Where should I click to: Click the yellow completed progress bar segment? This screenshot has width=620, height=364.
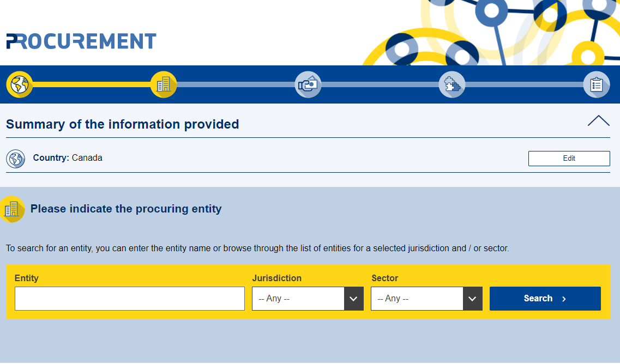coord(92,84)
